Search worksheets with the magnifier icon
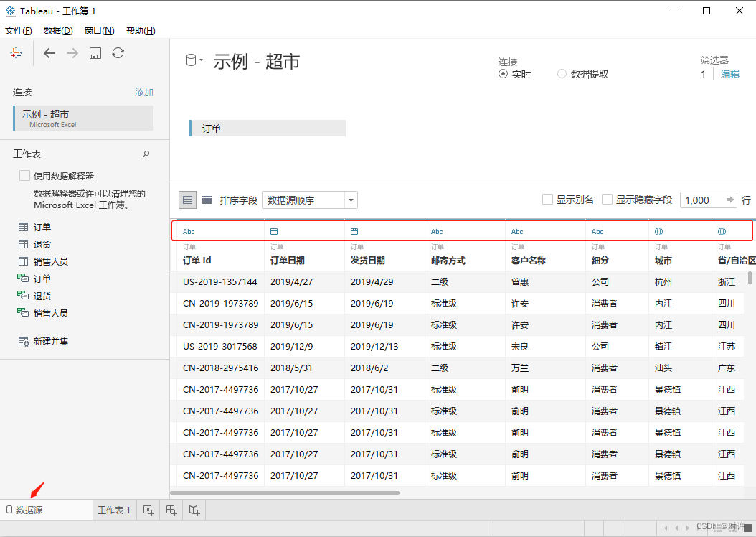The width and height of the screenshot is (756, 537). 146,154
